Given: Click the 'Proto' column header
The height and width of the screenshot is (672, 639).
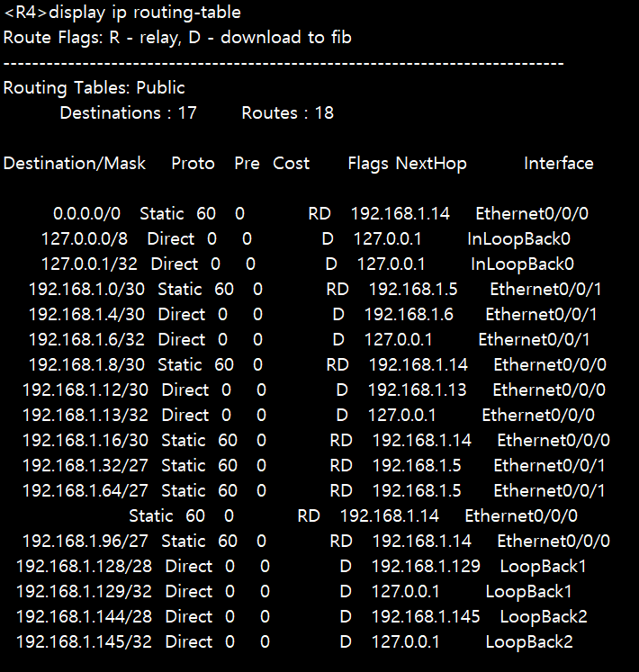Looking at the screenshot, I should tap(193, 164).
